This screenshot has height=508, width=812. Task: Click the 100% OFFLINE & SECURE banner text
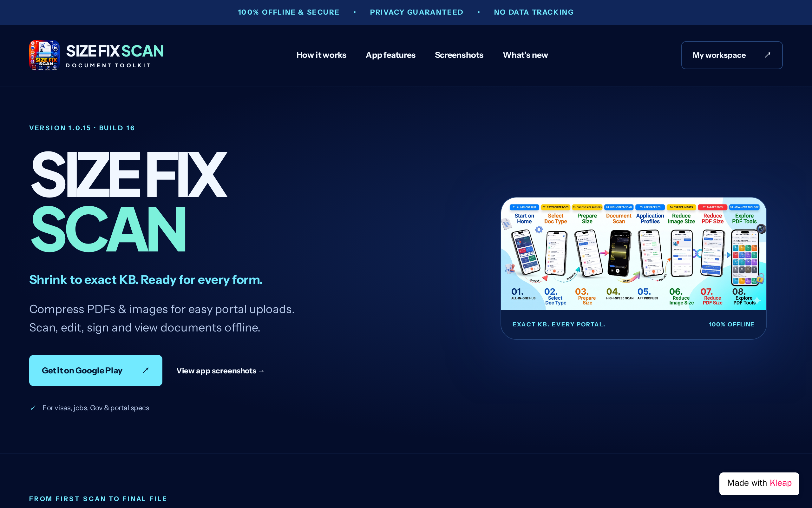click(289, 12)
